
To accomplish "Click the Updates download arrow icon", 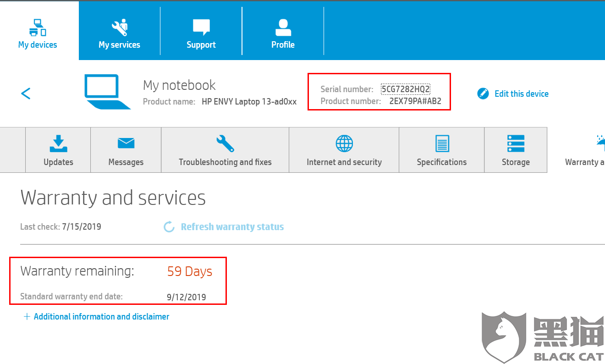I will tap(58, 143).
